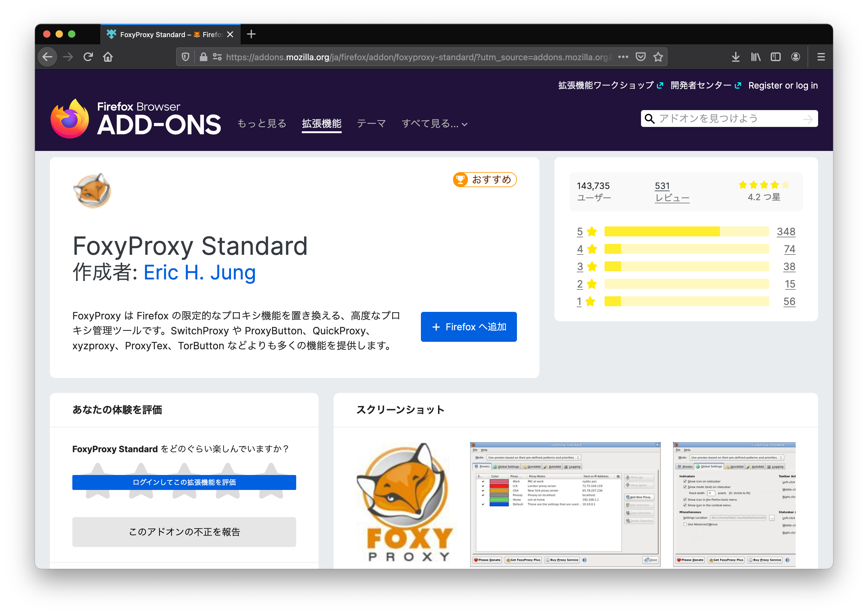Click the address bar URL
Image resolution: width=868 pixels, height=615 pixels.
[418, 57]
